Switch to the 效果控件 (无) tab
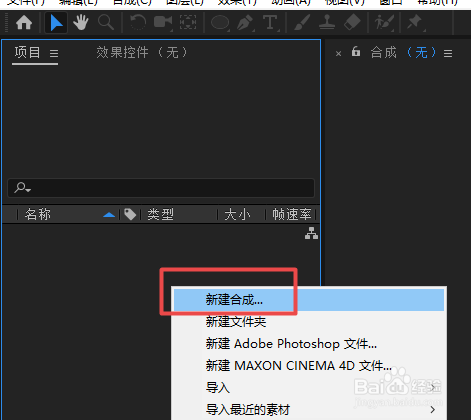 coord(141,53)
